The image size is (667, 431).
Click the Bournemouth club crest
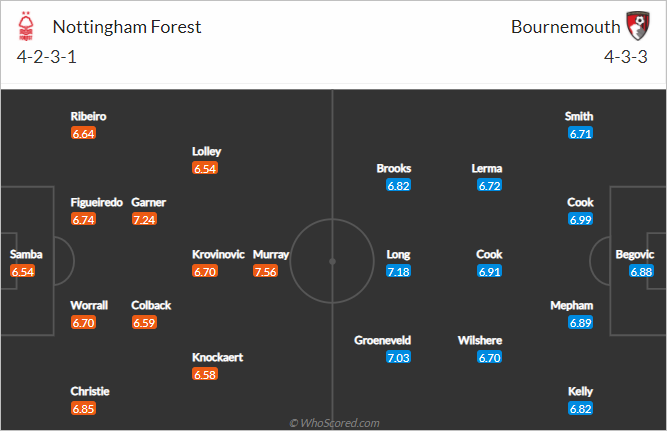[x=638, y=26]
